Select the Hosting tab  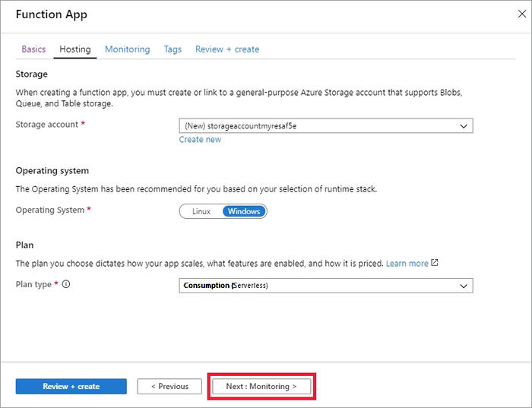(x=75, y=49)
